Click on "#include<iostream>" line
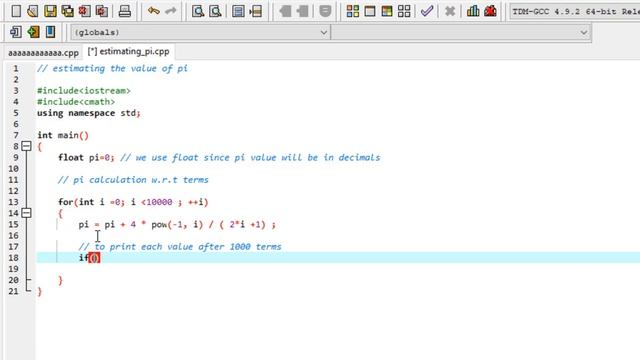The width and height of the screenshot is (640, 360). point(84,91)
